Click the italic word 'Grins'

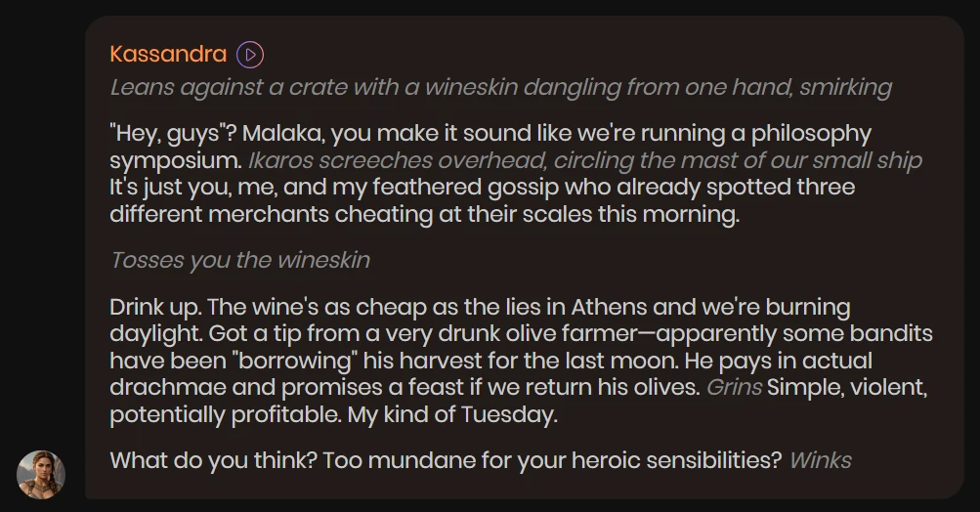(x=734, y=388)
